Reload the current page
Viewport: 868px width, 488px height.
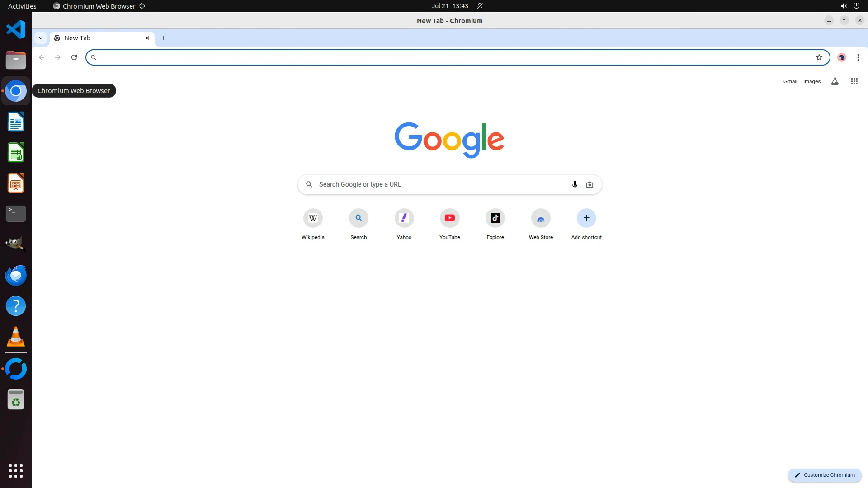tap(74, 57)
